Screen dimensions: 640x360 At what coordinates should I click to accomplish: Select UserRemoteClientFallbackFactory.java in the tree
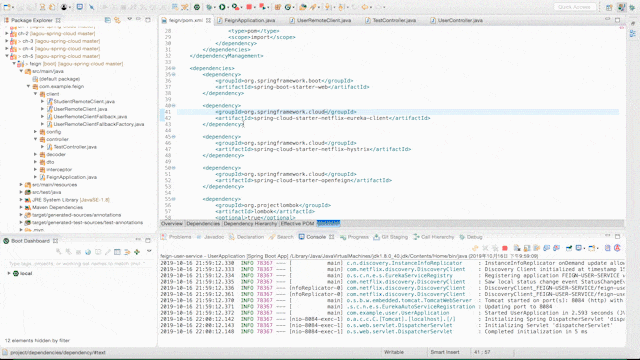tap(98, 124)
